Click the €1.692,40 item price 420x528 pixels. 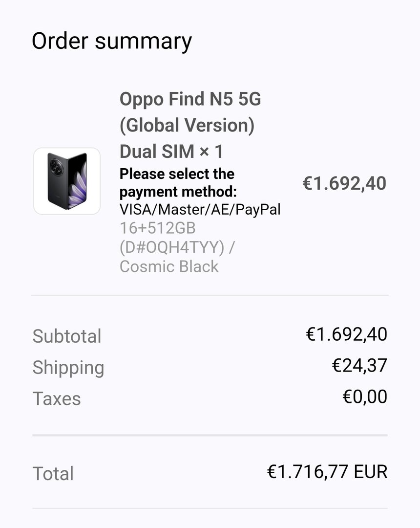[344, 184]
